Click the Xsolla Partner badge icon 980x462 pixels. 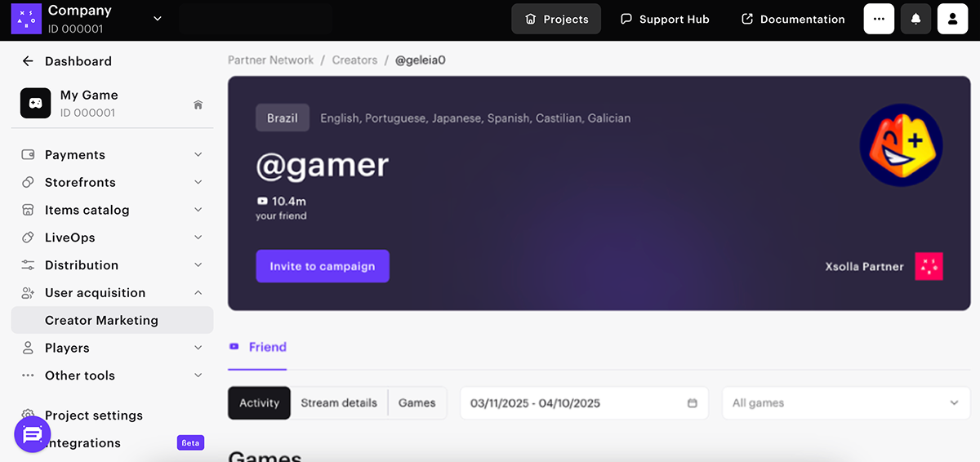[x=929, y=266]
